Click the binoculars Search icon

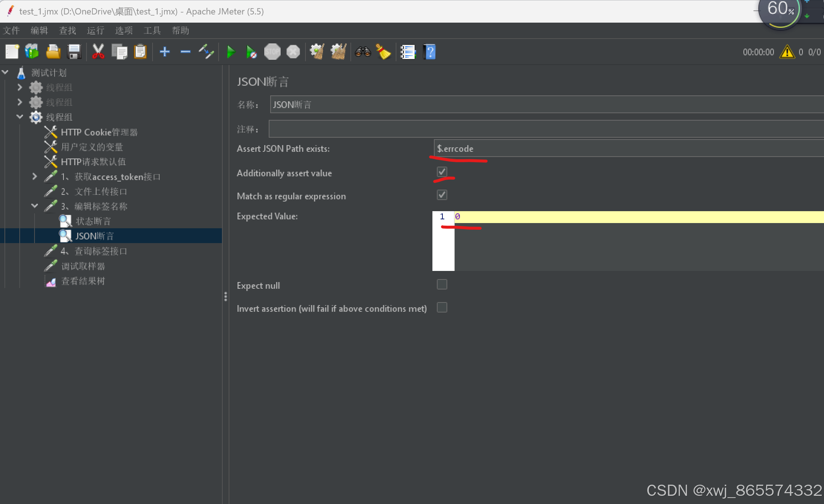[363, 52]
